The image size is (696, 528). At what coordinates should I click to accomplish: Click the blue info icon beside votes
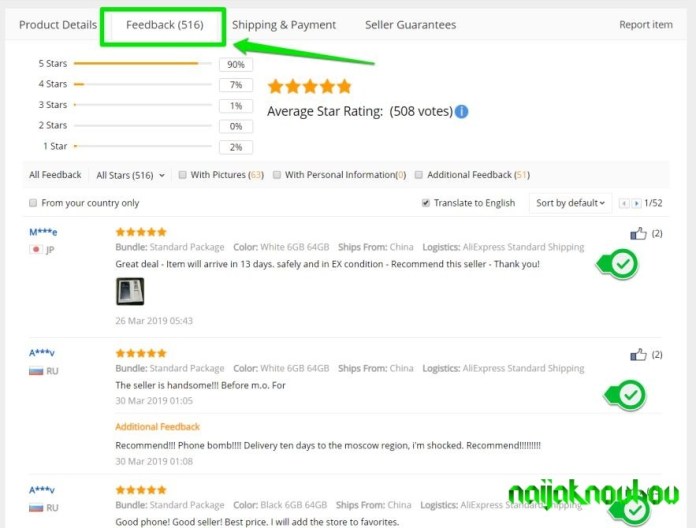click(x=462, y=111)
